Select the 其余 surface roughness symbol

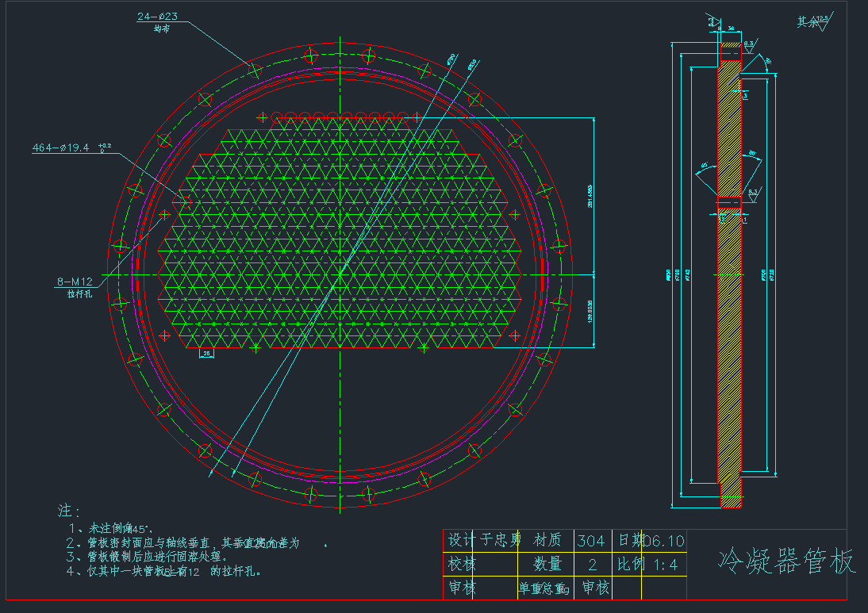click(812, 22)
